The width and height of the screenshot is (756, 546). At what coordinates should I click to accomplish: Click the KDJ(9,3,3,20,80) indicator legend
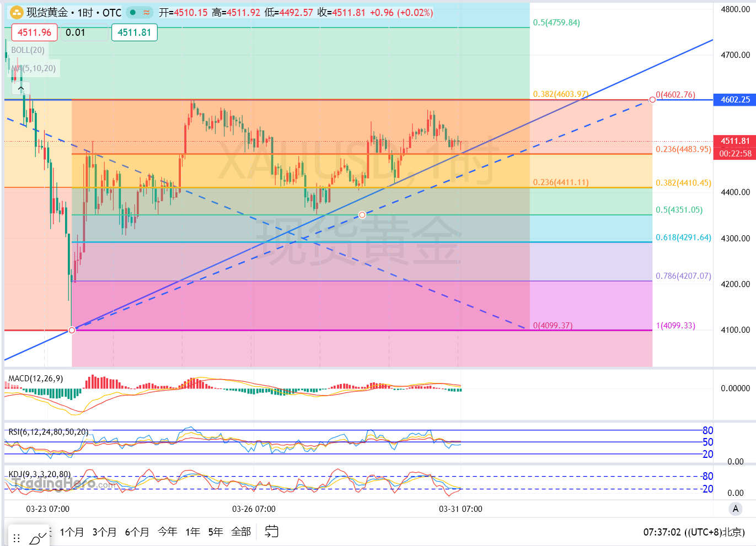[39, 474]
